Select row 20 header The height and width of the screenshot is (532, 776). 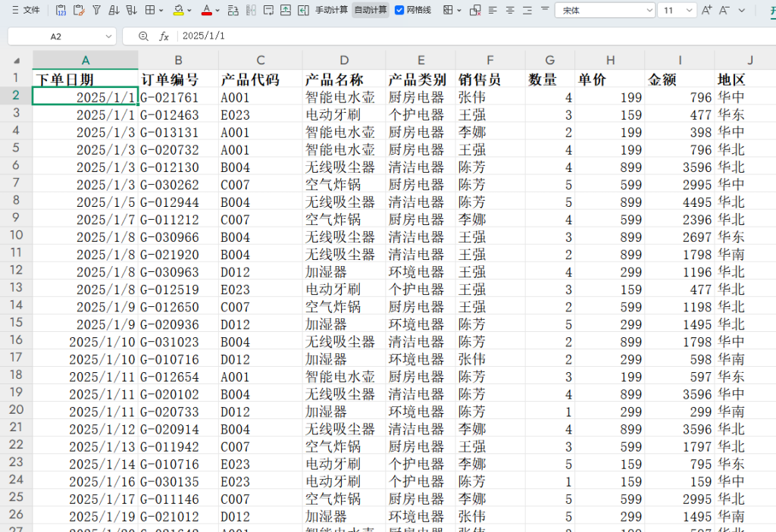pos(16,410)
